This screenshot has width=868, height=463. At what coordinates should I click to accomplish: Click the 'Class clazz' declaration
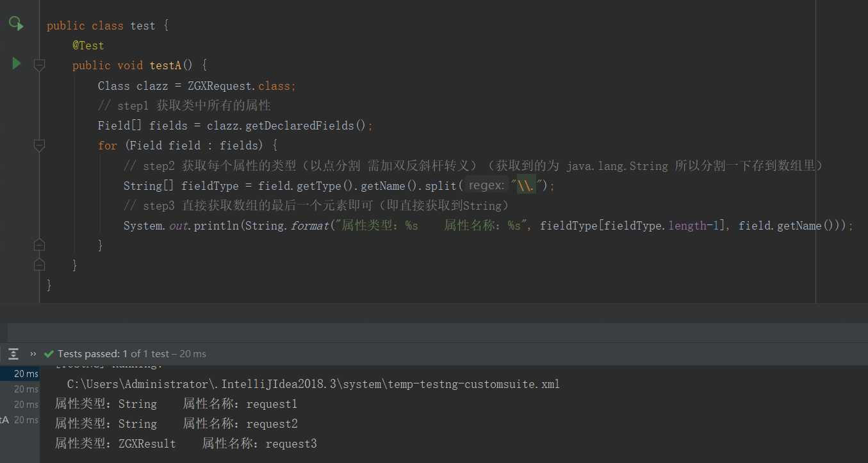coord(133,85)
